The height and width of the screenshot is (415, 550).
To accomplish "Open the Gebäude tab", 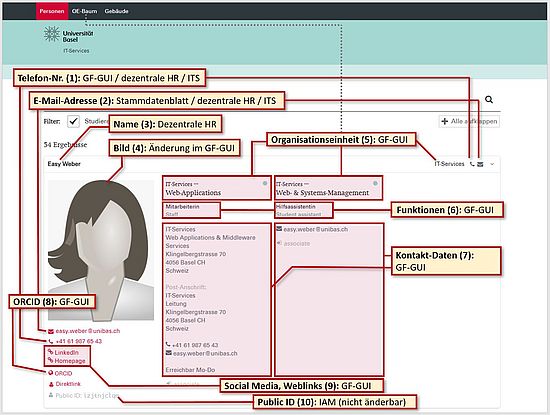I will click(116, 11).
